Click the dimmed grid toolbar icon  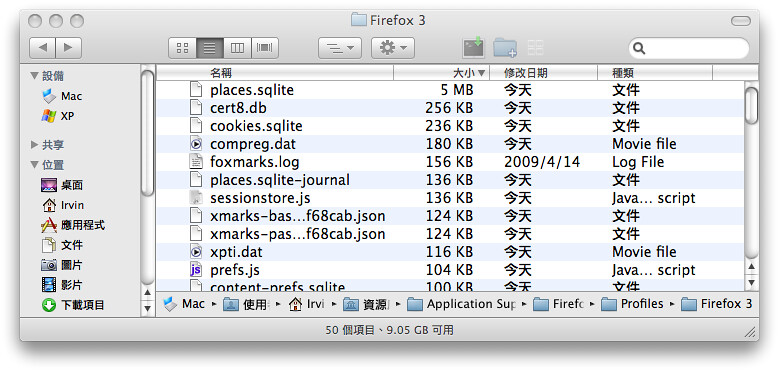click(536, 48)
